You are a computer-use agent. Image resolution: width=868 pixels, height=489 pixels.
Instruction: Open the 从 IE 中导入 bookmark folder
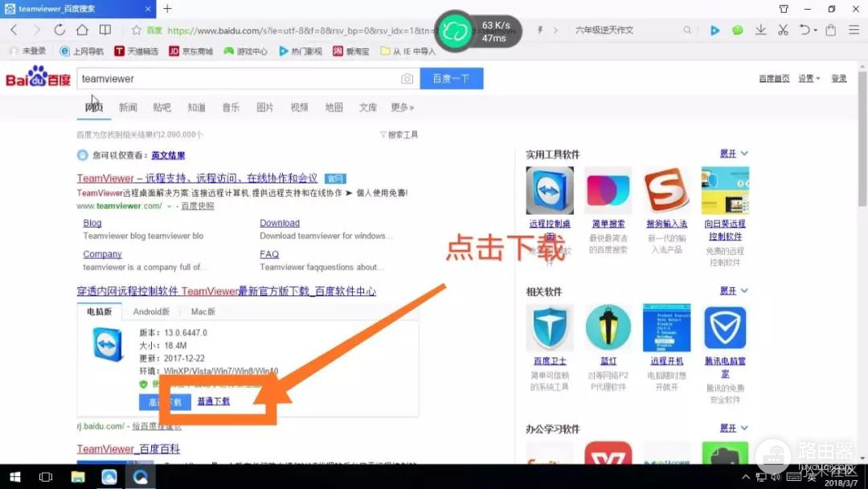408,51
